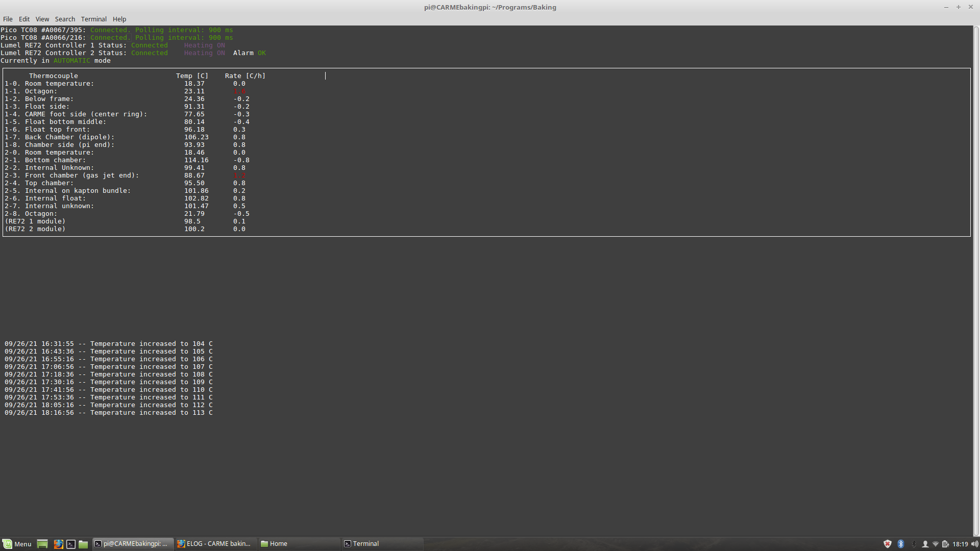Open the View menu
Viewport: 980px width, 551px height.
point(42,19)
